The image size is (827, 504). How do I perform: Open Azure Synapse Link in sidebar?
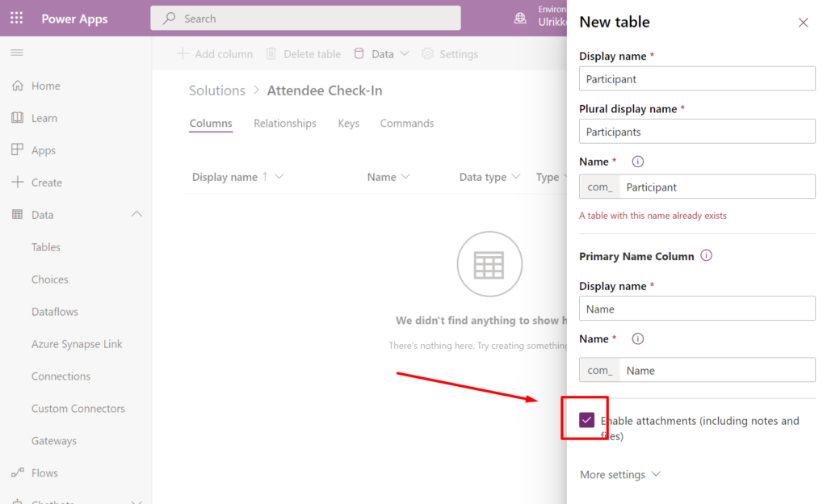click(77, 344)
